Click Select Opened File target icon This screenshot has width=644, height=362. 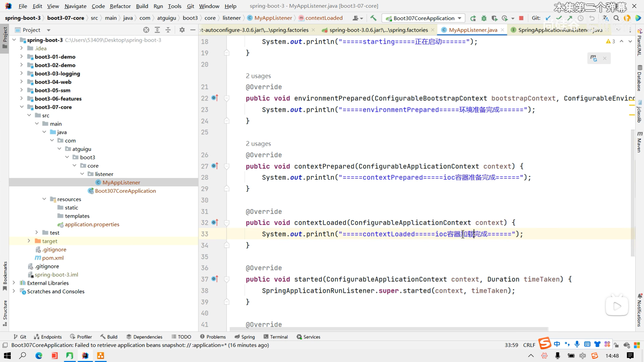(x=146, y=30)
